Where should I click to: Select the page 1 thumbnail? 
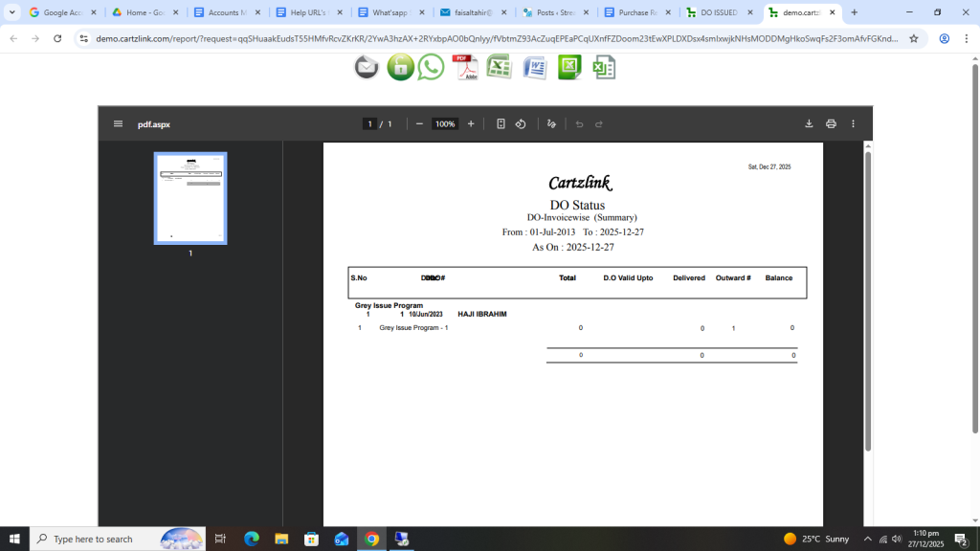point(190,198)
